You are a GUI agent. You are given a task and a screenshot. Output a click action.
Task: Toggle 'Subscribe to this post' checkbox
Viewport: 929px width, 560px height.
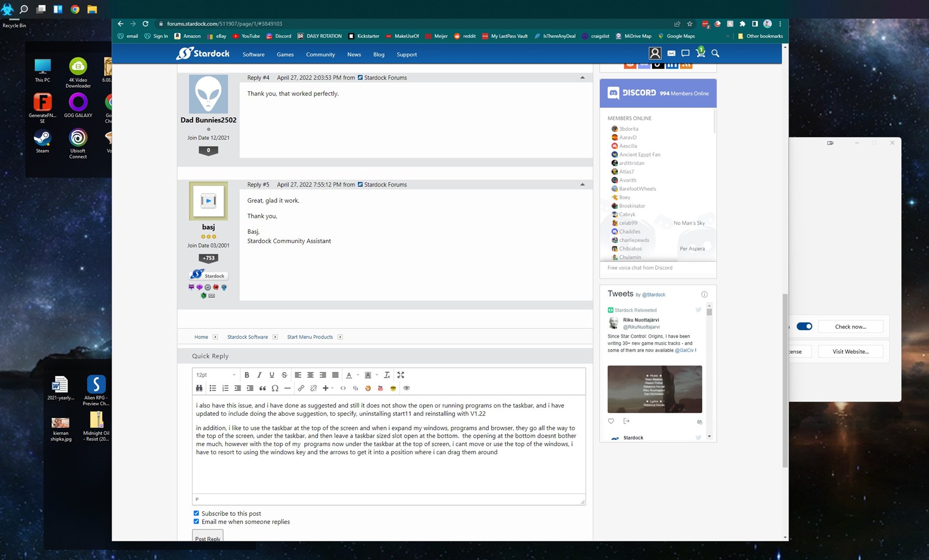tap(196, 513)
